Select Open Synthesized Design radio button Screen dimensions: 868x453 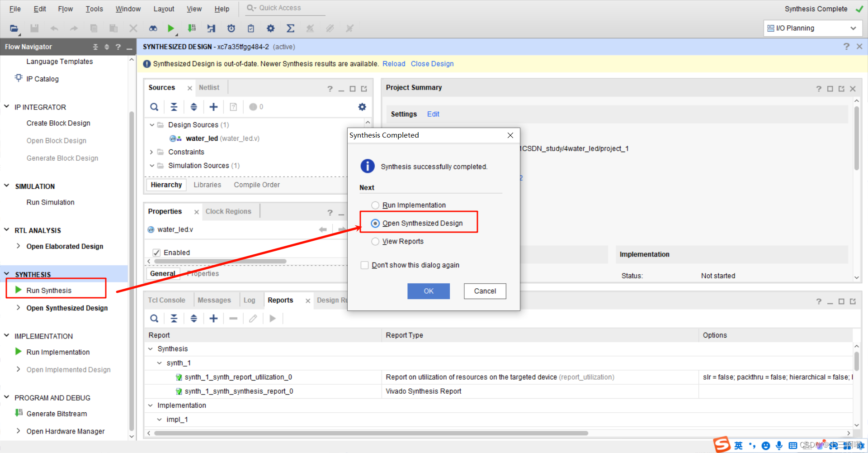(x=375, y=224)
